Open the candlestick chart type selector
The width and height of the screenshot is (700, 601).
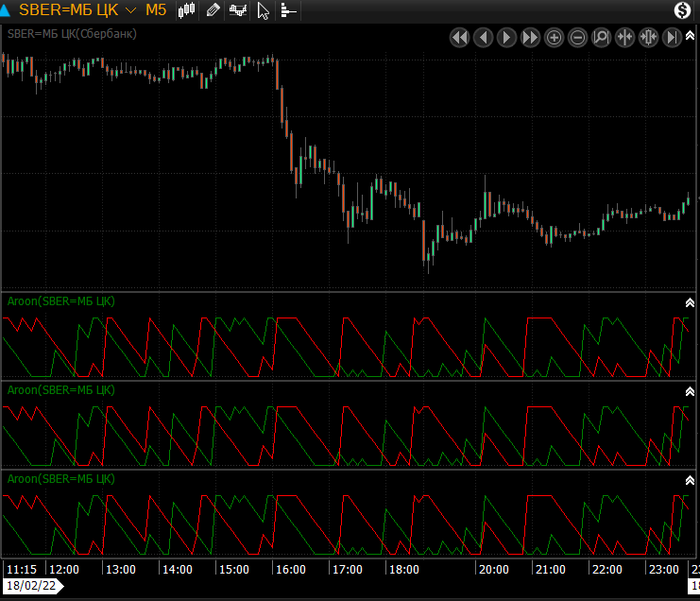[x=187, y=10]
